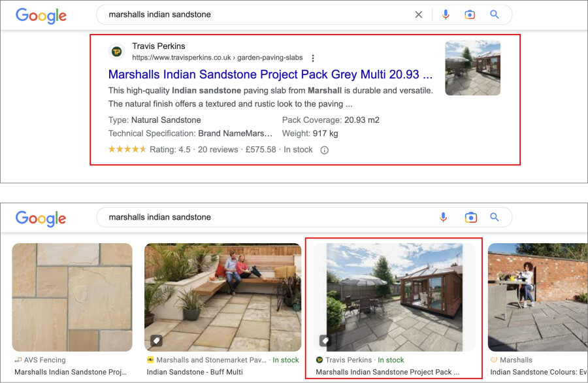The width and height of the screenshot is (588, 383).
Task: Open image search in the bottom search bar
Action: click(470, 217)
